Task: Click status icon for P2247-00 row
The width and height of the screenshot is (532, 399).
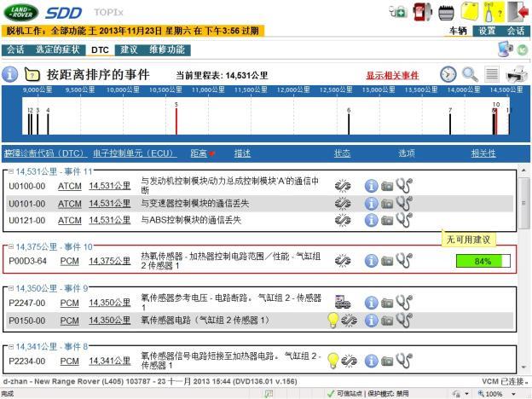Action: coord(343,302)
